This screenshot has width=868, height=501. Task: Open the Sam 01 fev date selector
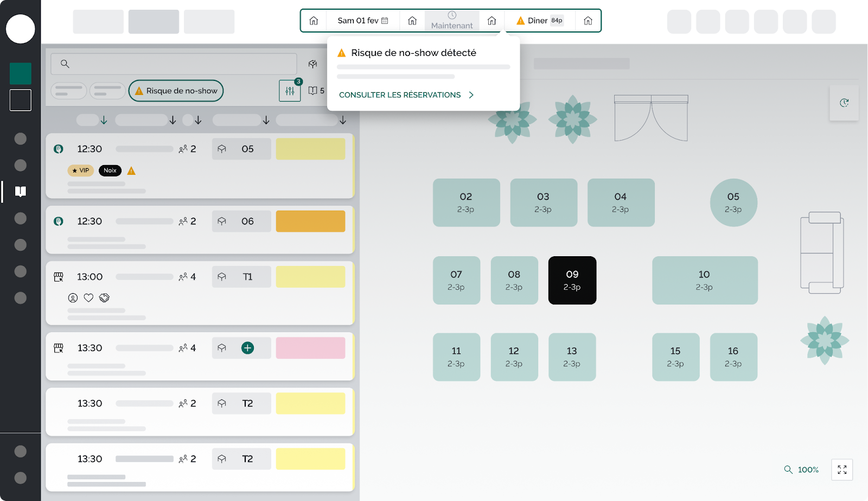pyautogui.click(x=362, y=21)
